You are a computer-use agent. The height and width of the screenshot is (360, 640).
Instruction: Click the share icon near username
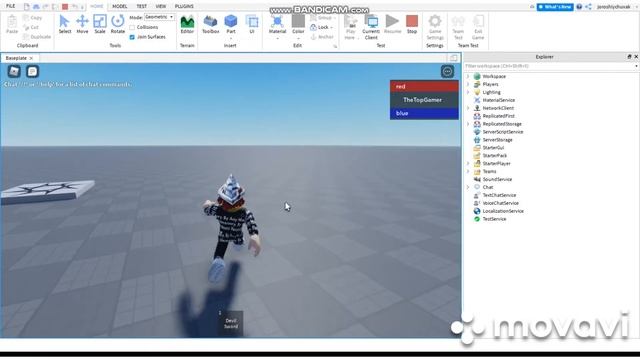pyautogui.click(x=588, y=7)
